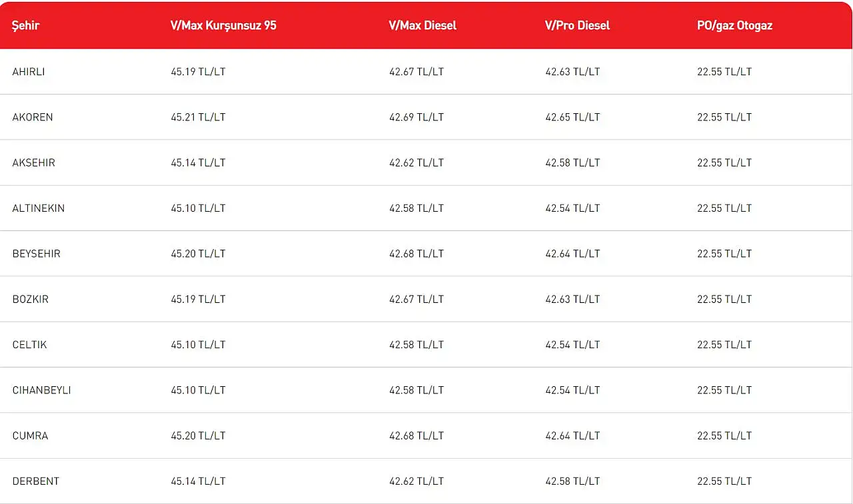
Task: Click the Şehir column header
Action: [26, 26]
